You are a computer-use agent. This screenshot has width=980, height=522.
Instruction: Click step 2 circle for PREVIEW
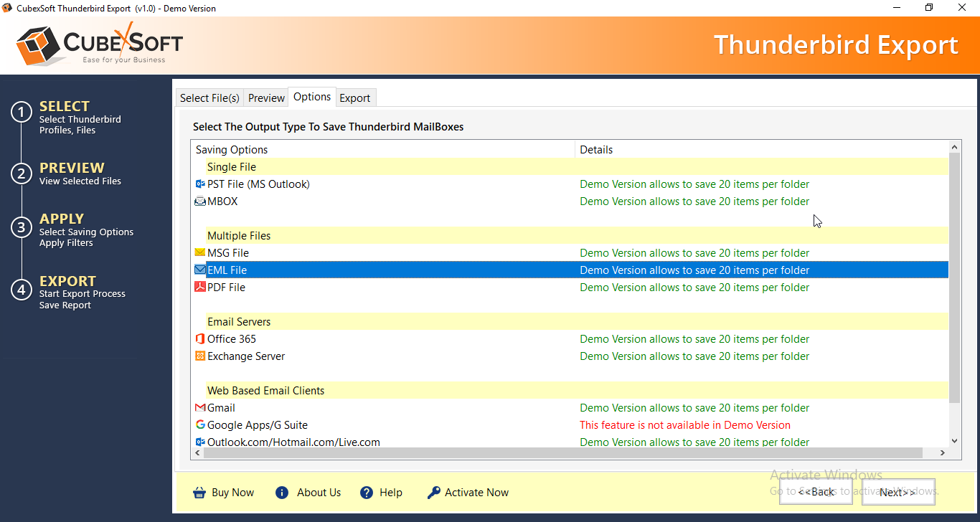22,174
